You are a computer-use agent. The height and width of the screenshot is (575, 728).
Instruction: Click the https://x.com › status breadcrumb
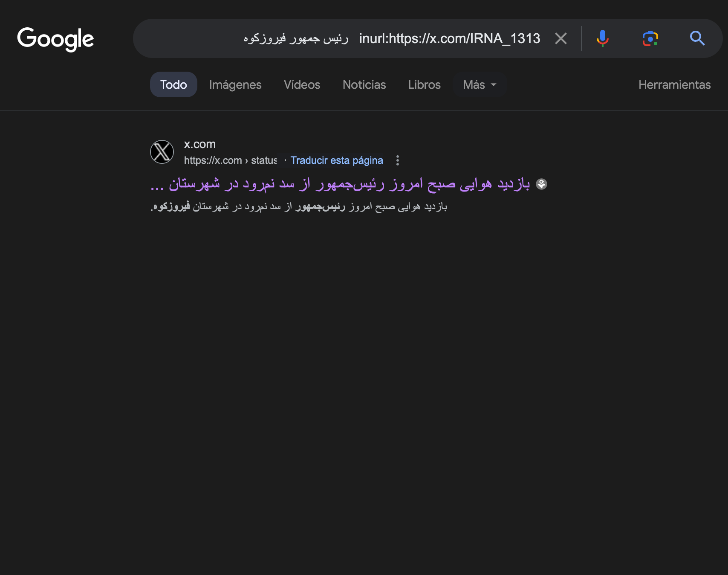pyautogui.click(x=230, y=160)
